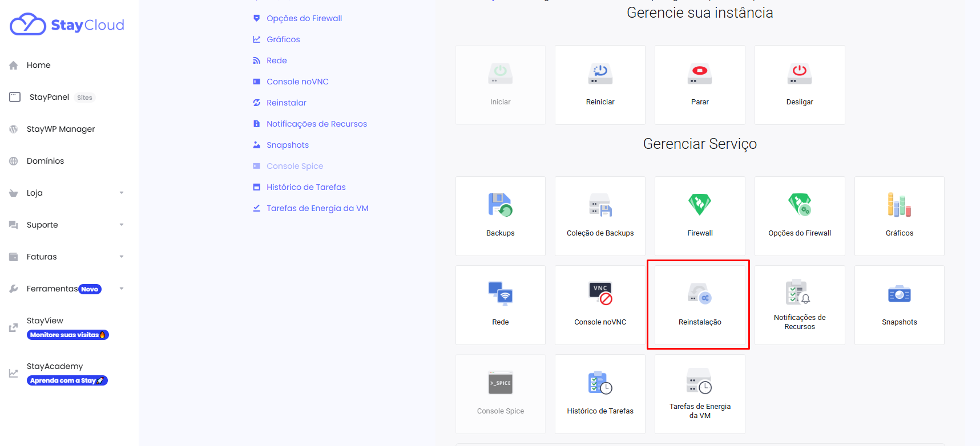Click 'Monitore suas visitas' badge

[x=68, y=335]
